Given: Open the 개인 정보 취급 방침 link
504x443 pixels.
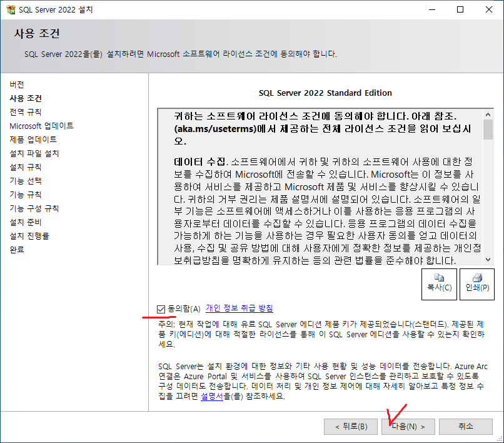Looking at the screenshot, I should tap(239, 308).
